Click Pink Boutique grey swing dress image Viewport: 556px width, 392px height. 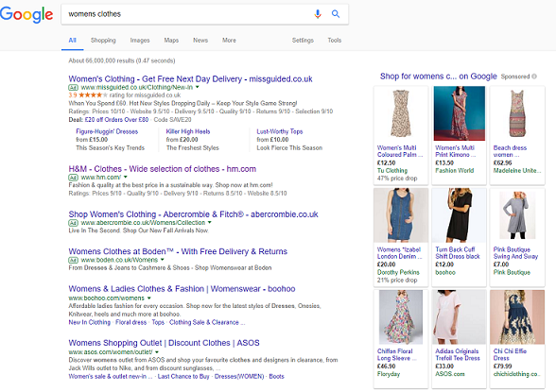click(517, 215)
